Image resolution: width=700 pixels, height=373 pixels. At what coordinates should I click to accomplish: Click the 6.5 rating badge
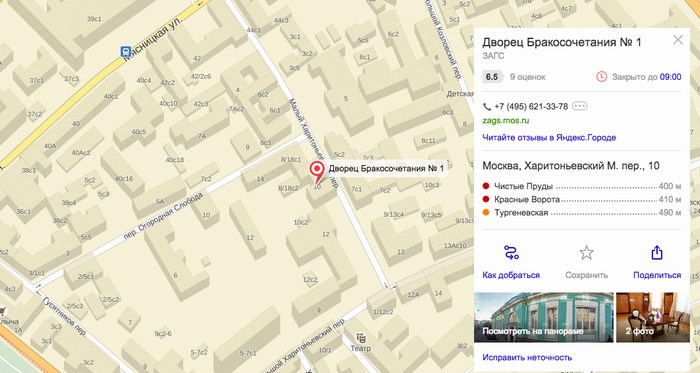(492, 77)
